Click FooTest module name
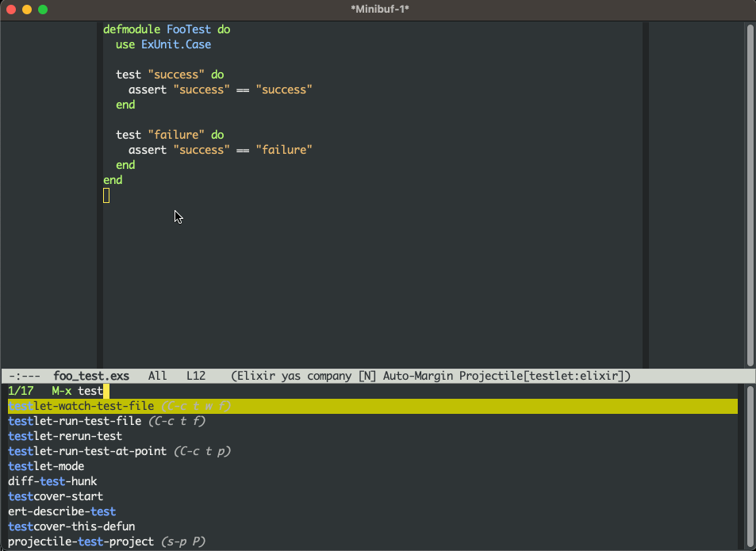This screenshot has height=551, width=756. [189, 29]
